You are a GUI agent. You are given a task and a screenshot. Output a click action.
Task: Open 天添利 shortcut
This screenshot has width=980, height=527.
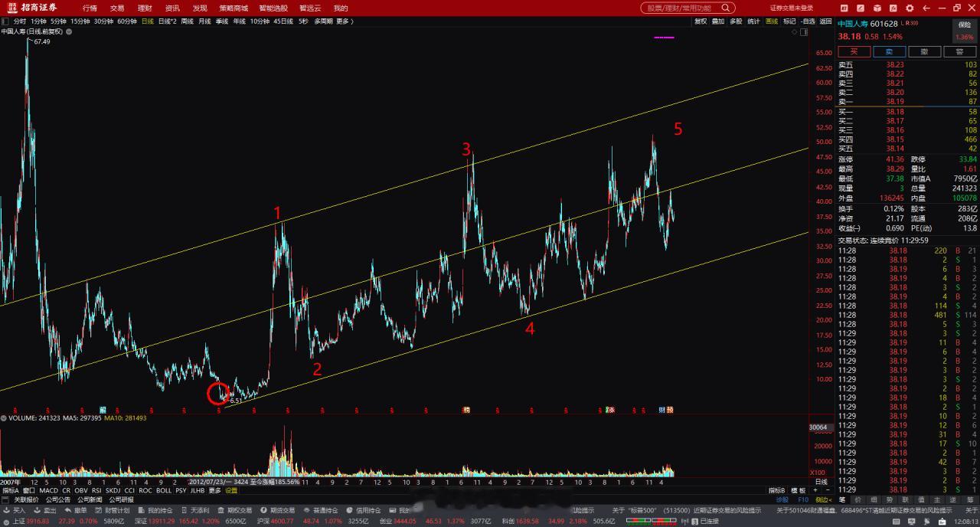pyautogui.click(x=194, y=510)
